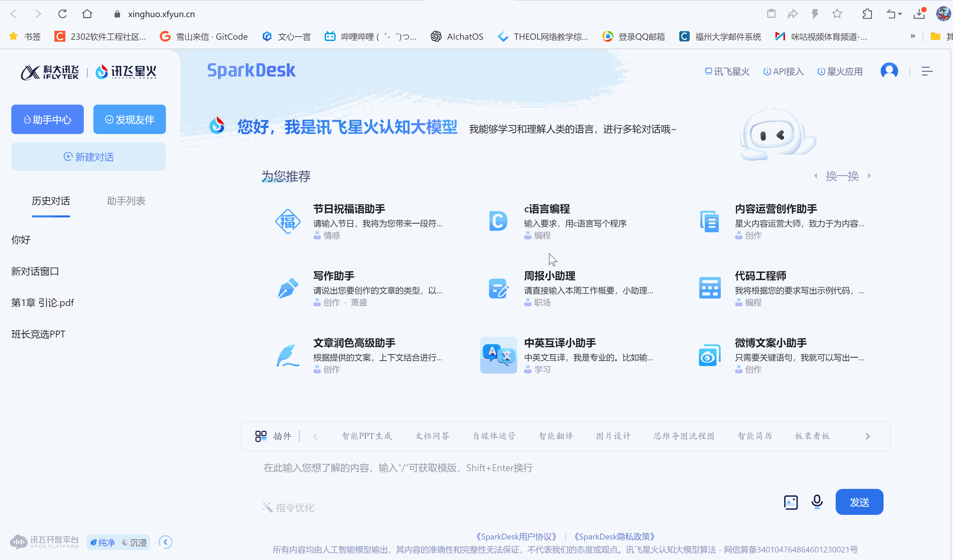The width and height of the screenshot is (953, 560).
Task: Click the c语言编程 C icon
Action: pos(498,221)
